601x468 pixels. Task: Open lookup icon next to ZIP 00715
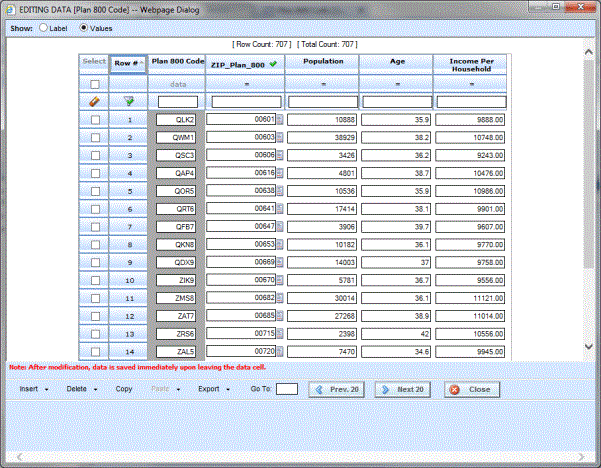click(x=280, y=333)
